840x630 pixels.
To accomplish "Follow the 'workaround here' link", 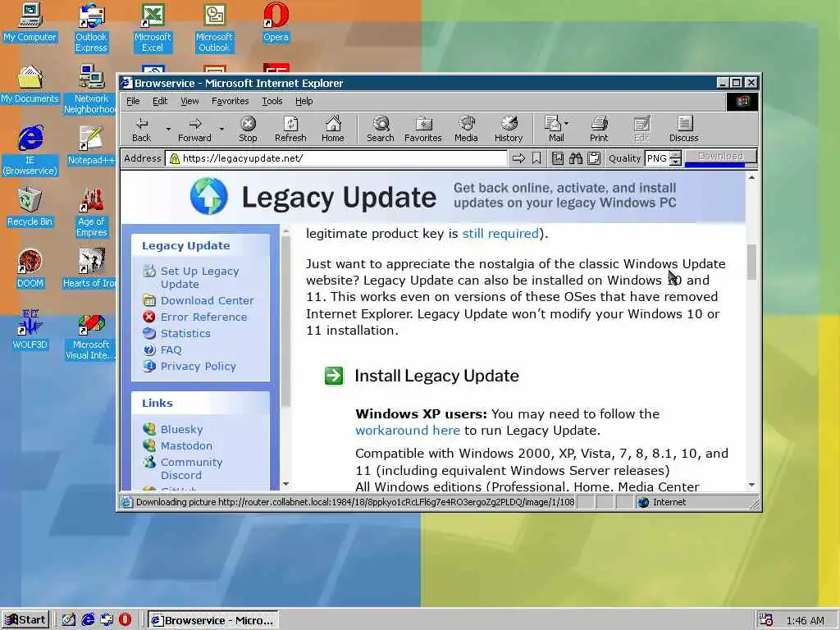I will (407, 431).
